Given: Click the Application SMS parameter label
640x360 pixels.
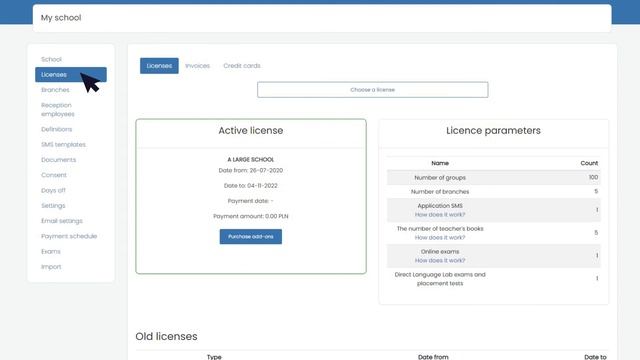Looking at the screenshot, I should click(x=440, y=206).
